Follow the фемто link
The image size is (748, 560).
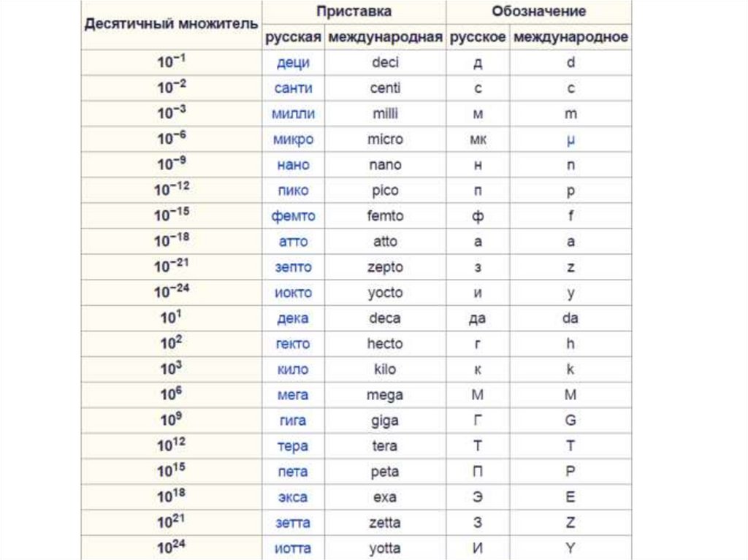tap(292, 216)
